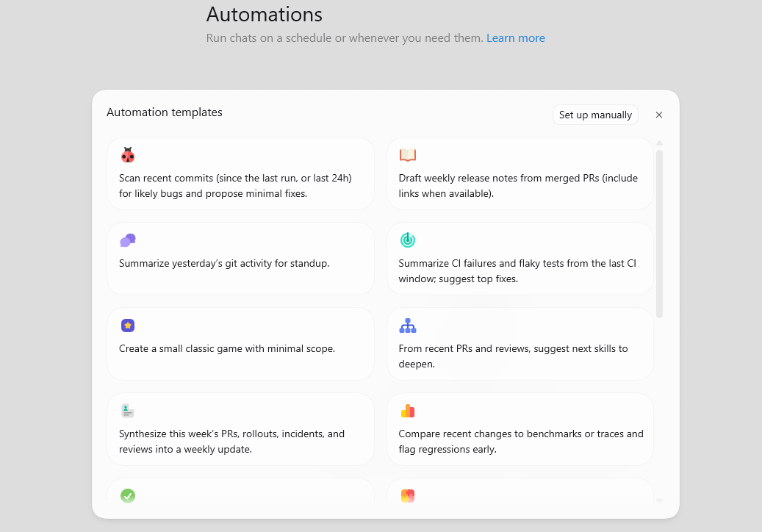This screenshot has width=762, height=532.
Task: Choose 'Summarize yesterday's git activity for standup'
Action: [x=224, y=263]
